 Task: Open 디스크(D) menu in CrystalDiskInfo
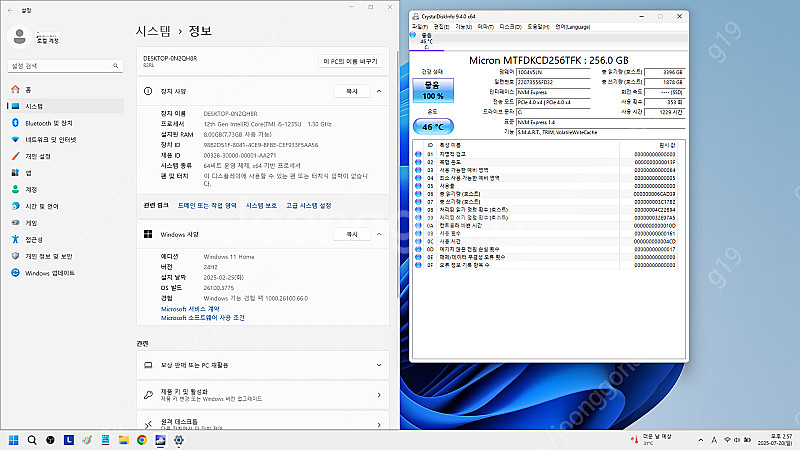pos(510,27)
